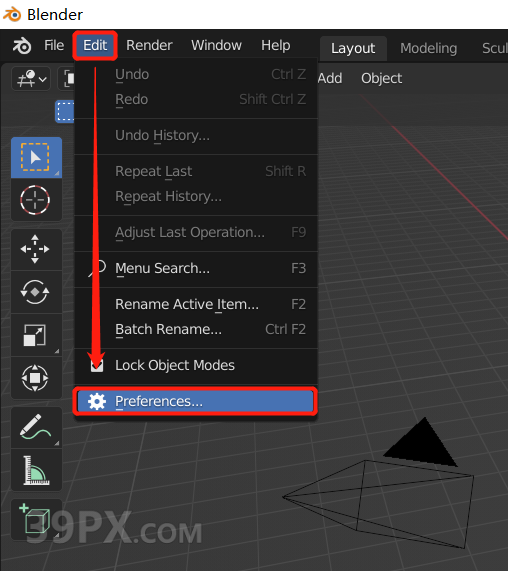Click Undo in Edit menu

[x=196, y=74]
